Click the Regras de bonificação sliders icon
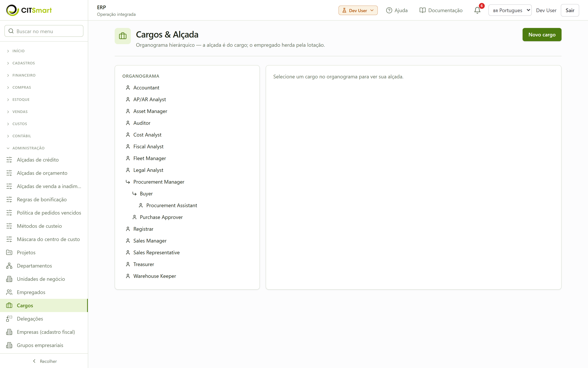Viewport: 588px width, 368px height. click(x=9, y=199)
